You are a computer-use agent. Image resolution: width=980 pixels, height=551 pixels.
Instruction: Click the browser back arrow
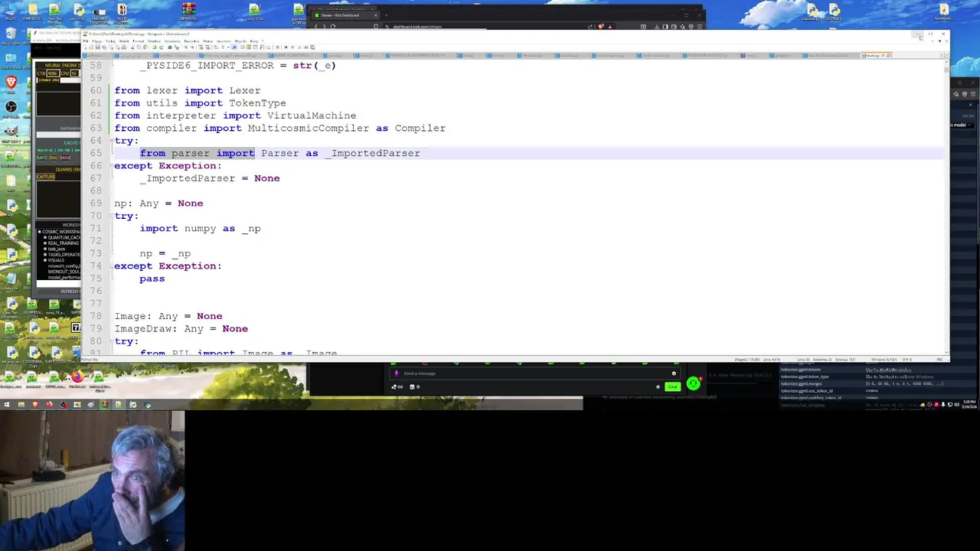[x=315, y=27]
